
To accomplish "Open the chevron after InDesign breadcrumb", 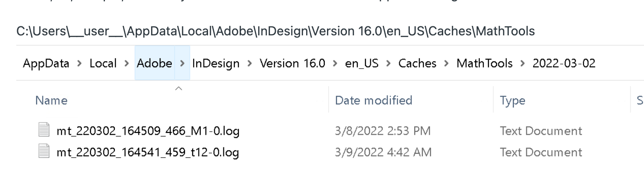I will click(x=250, y=63).
